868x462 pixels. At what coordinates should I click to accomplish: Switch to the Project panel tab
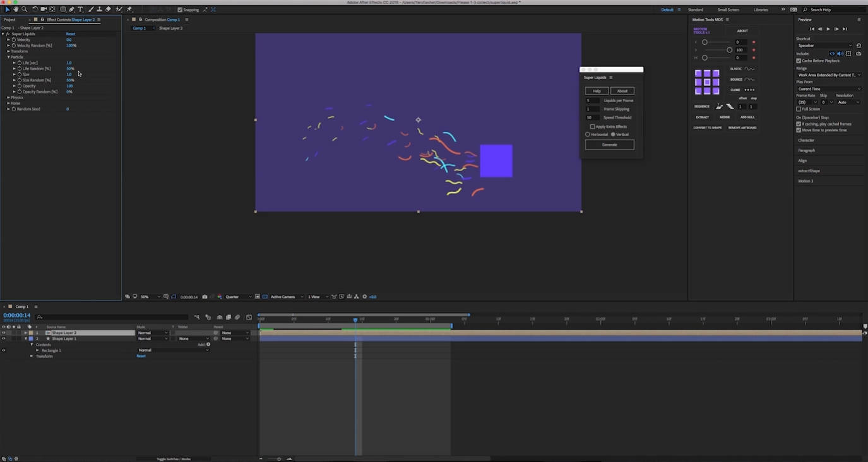[8, 20]
